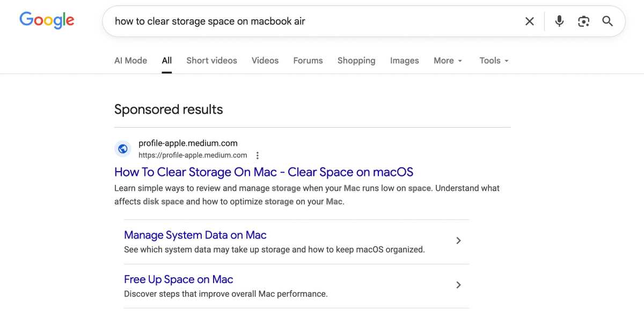This screenshot has width=644, height=325.
Task: Click the microphone voice search icon
Action: (x=559, y=21)
